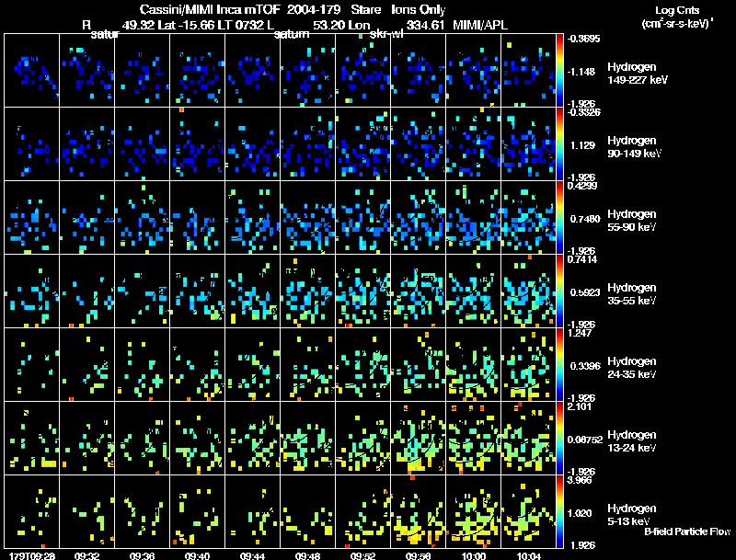Viewport: 736px width, 560px height.
Task: Click the B-field Particle Flow legend text
Action: [687, 531]
